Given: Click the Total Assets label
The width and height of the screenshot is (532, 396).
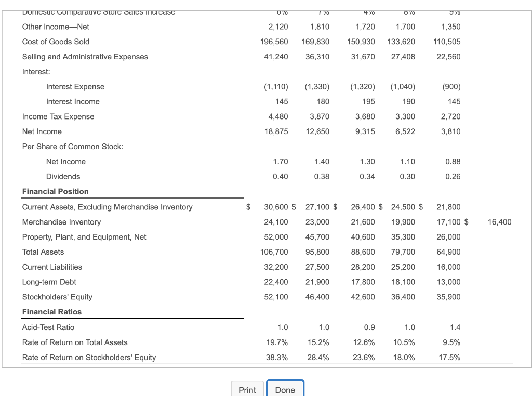Looking at the screenshot, I should click(x=43, y=252).
